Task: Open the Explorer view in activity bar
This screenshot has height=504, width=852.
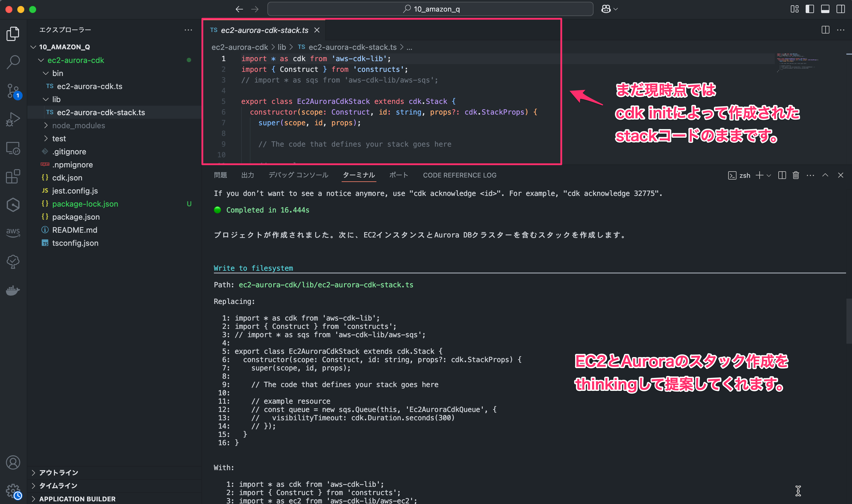Action: pyautogui.click(x=13, y=33)
